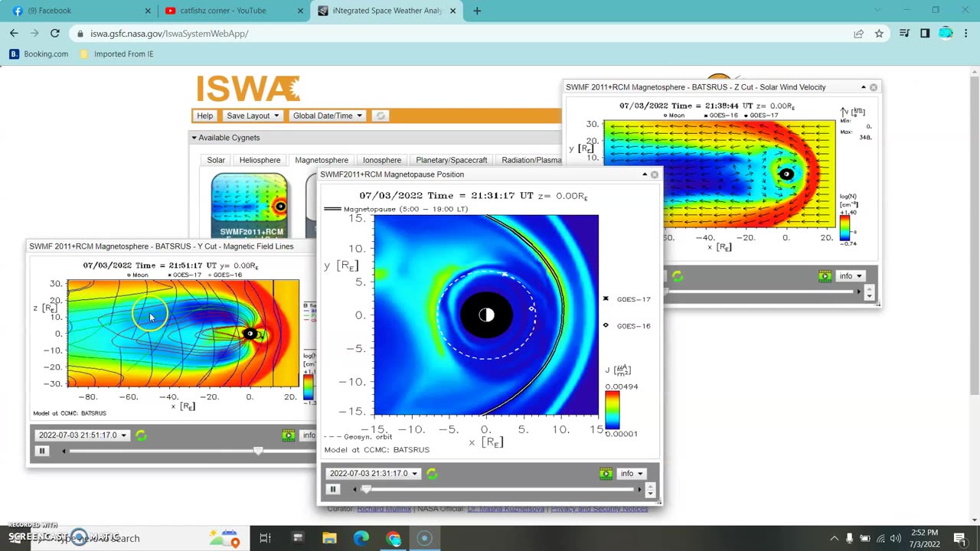Adjust speed stepper in Solar Wind Velocity window
The image size is (980, 551).
pos(869,292)
